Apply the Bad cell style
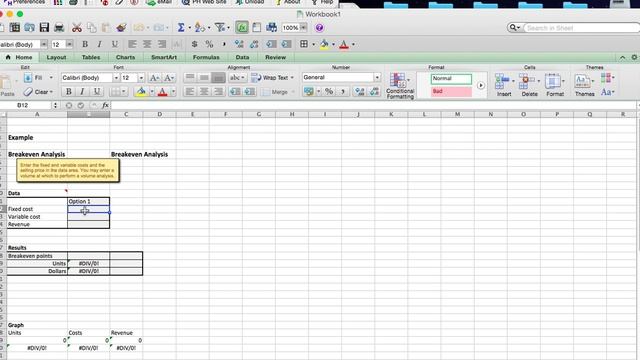Viewport: 640px width, 360px height. coord(451,91)
